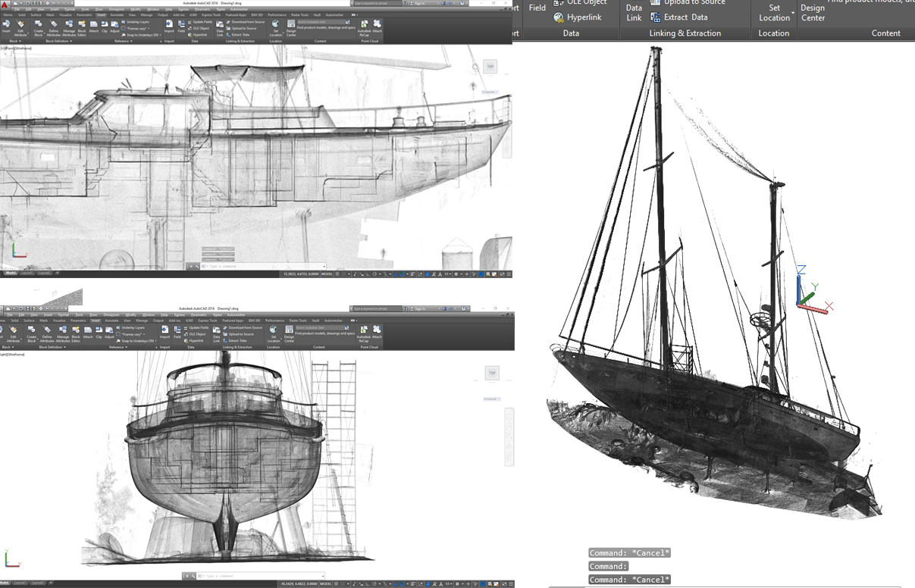Click Design Center in enlarged right ribbon
The height and width of the screenshot is (588, 915).
point(813,12)
